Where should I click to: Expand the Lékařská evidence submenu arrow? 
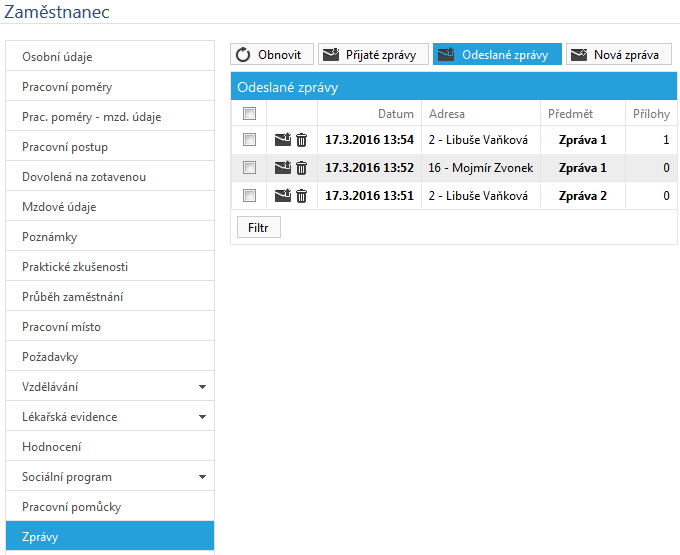pyautogui.click(x=202, y=417)
